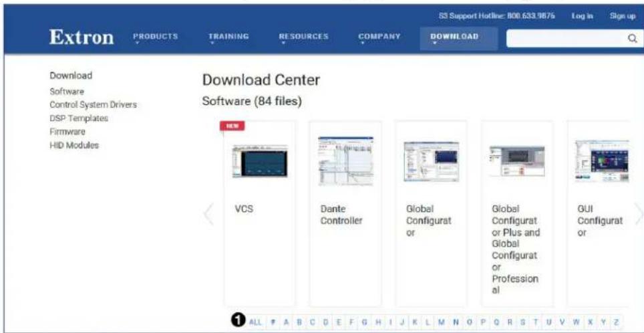Filter software by letter Q

pyautogui.click(x=496, y=322)
